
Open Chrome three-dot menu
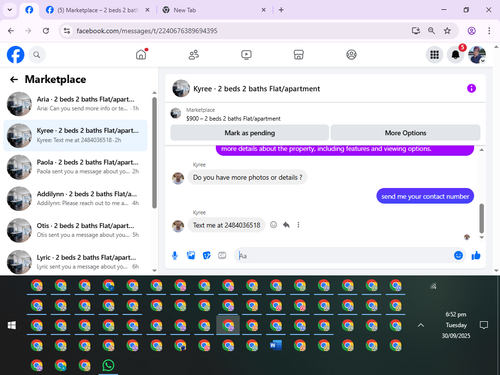489,31
